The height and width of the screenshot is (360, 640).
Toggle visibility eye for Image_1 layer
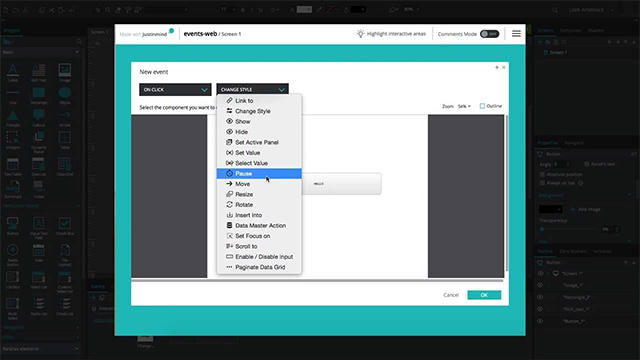point(540,285)
